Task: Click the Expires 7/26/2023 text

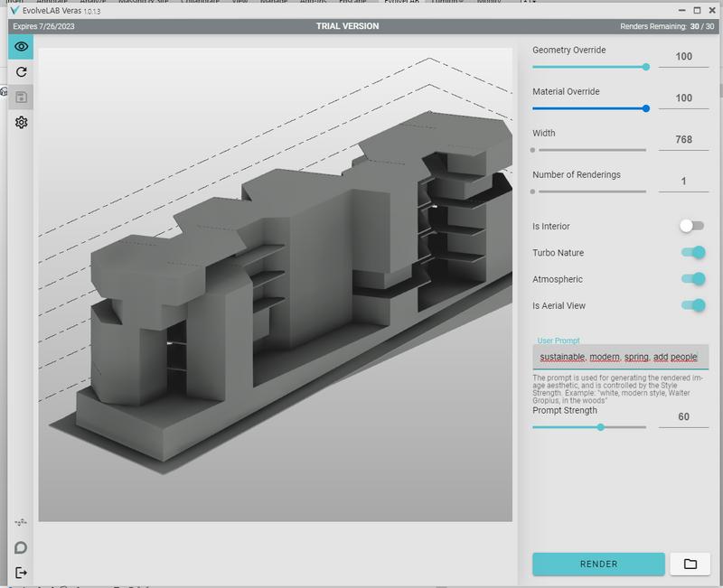Action: tap(43, 26)
